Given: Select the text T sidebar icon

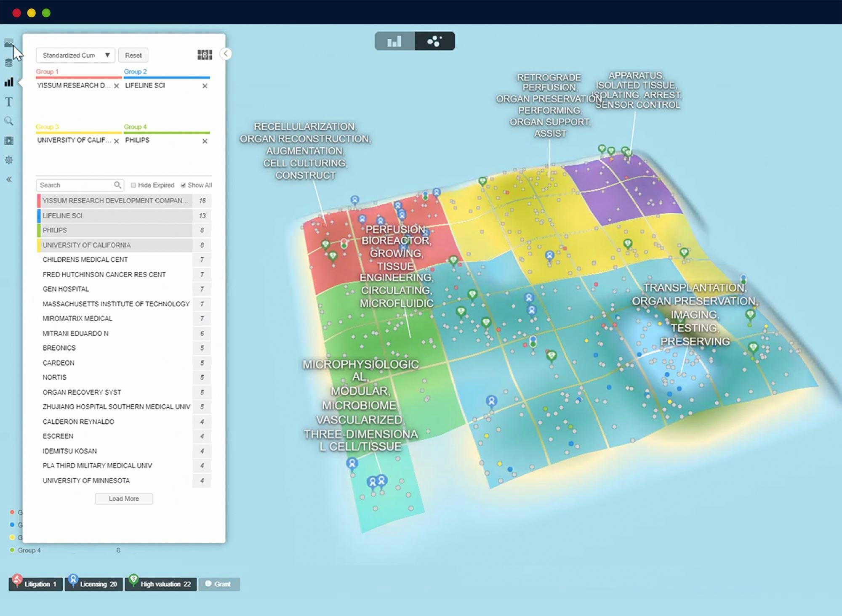Looking at the screenshot, I should (x=8, y=102).
